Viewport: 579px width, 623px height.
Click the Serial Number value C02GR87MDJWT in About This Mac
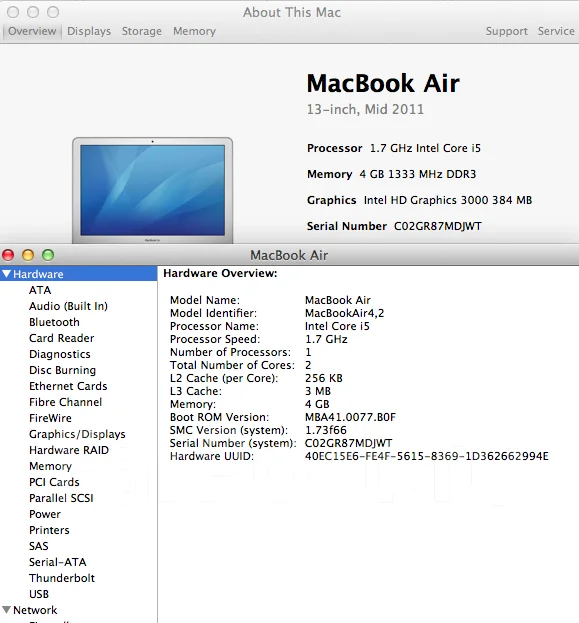click(438, 226)
